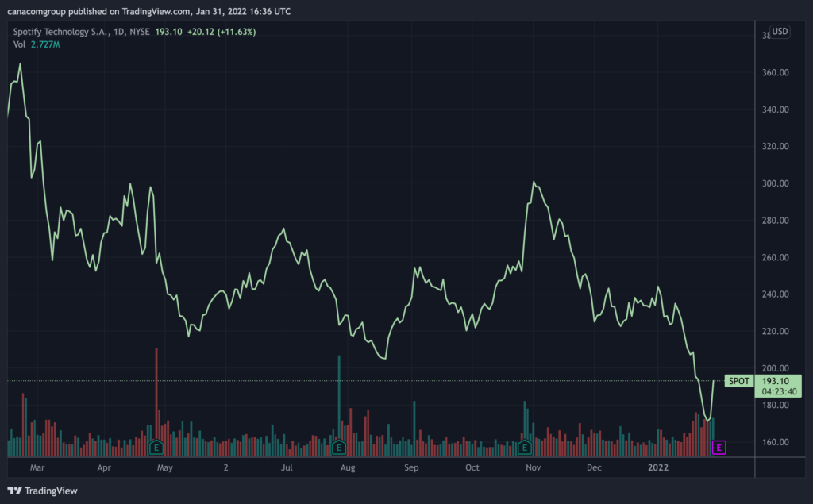The image size is (813, 504).
Task: Click the earnings marker near November
Action: point(524,447)
